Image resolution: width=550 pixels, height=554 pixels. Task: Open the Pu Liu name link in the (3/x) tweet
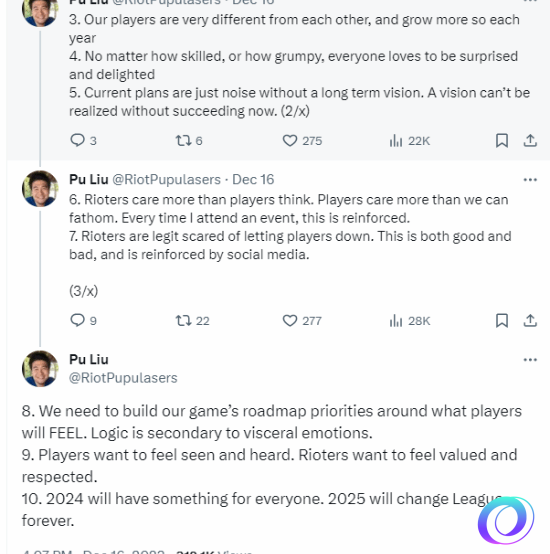89,179
